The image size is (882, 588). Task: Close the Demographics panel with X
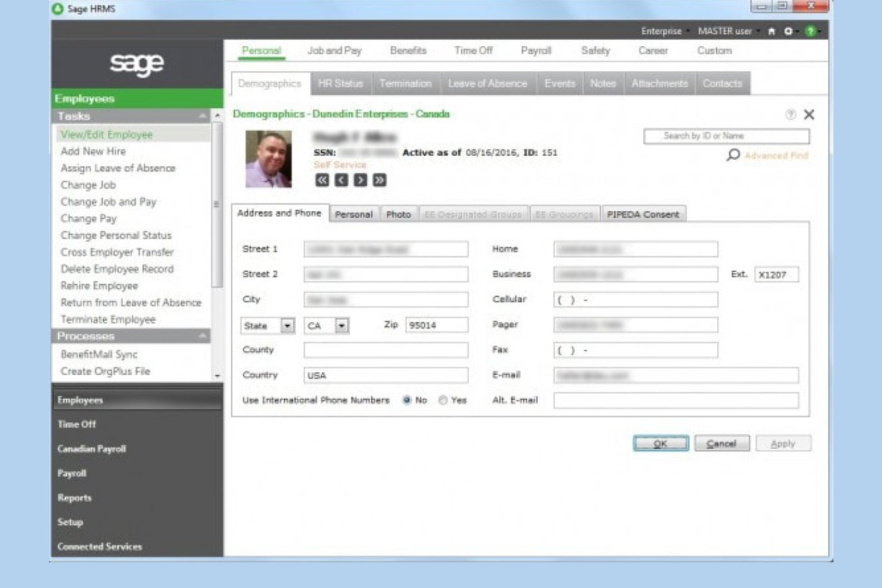point(809,114)
